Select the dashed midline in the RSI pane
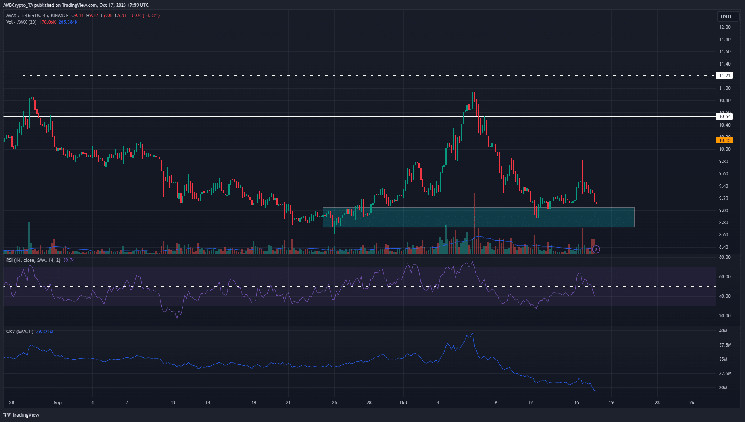 point(359,287)
